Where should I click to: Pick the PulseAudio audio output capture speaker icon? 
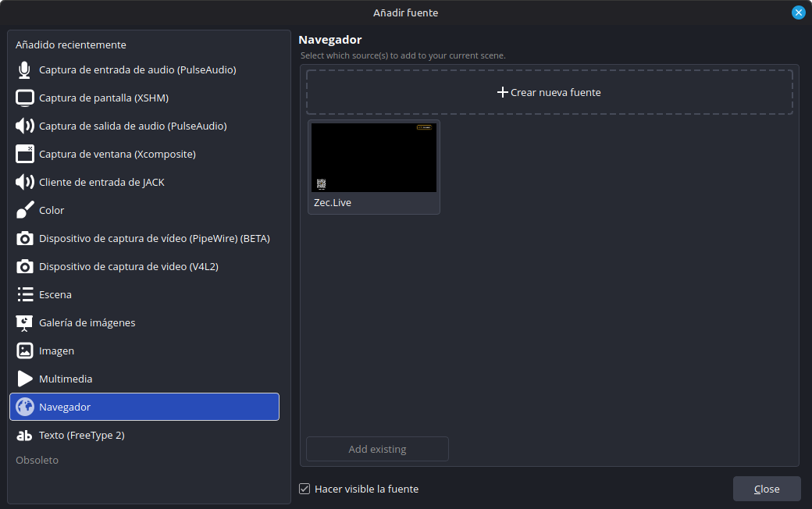click(x=25, y=126)
